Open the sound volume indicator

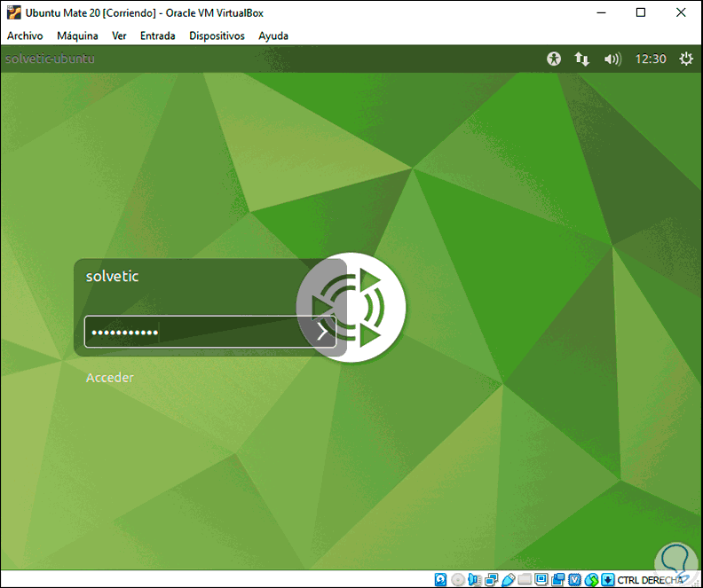tap(612, 59)
